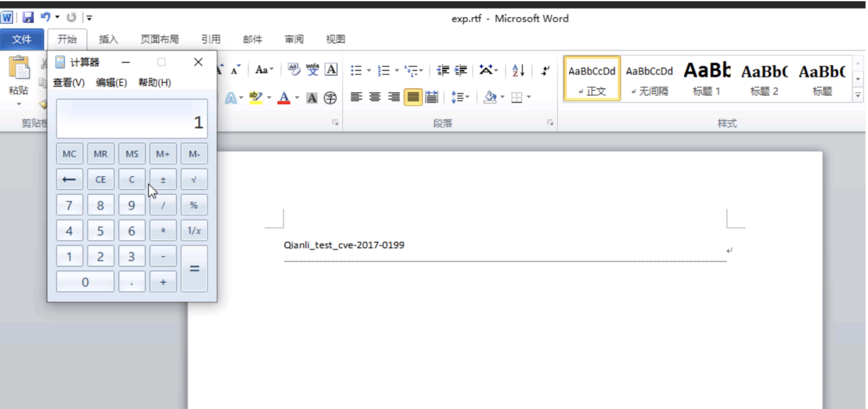868x409 pixels.
Task: Open the calculator 查看(V) menu
Action: pyautogui.click(x=69, y=82)
